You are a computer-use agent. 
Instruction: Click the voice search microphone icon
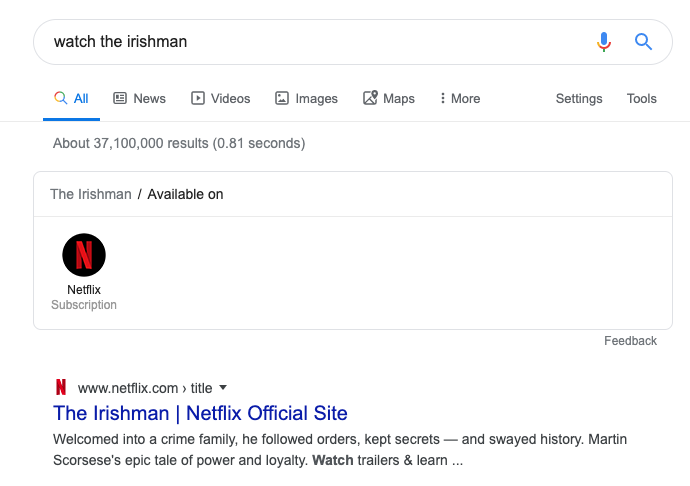click(x=603, y=42)
